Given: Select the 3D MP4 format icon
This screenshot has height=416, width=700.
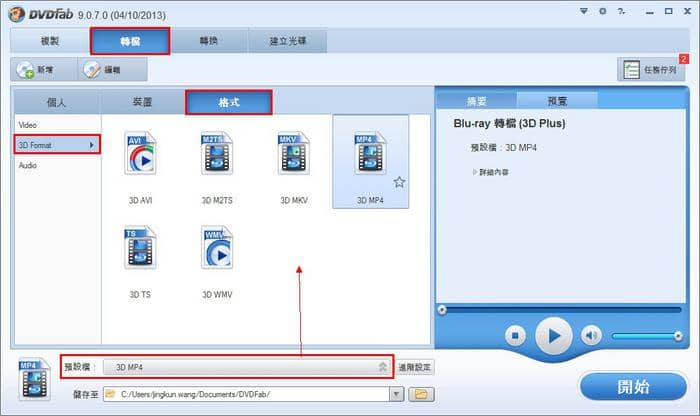Looking at the screenshot, I should [370, 153].
